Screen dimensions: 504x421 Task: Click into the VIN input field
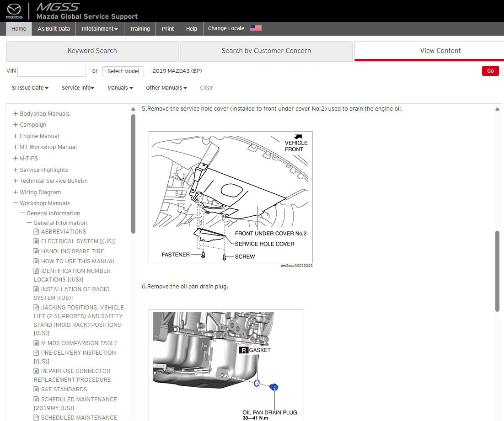(x=52, y=71)
